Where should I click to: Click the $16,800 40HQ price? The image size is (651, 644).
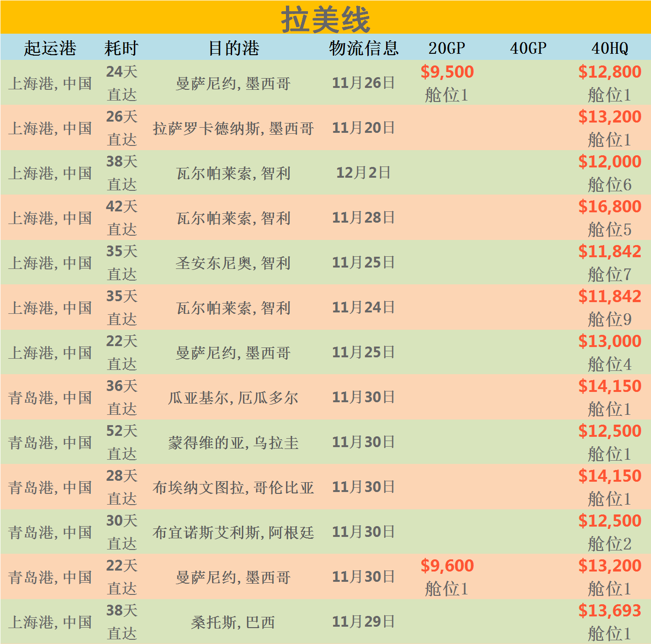(609, 206)
